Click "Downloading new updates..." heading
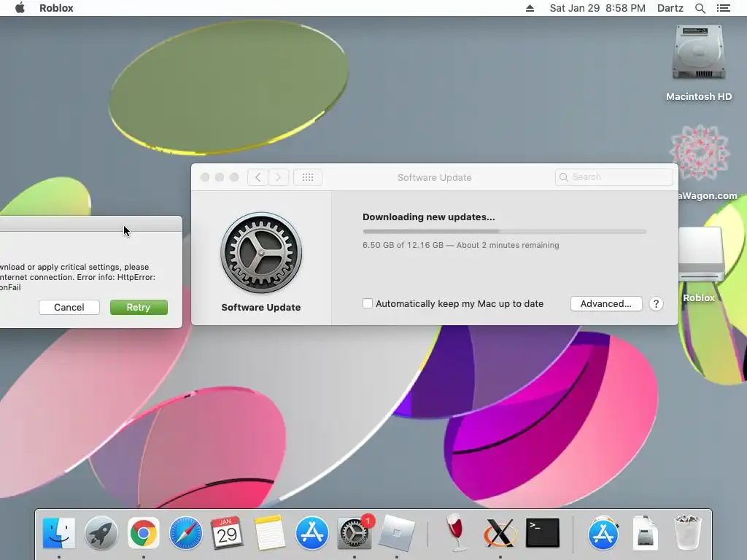The width and height of the screenshot is (747, 560). [x=429, y=217]
